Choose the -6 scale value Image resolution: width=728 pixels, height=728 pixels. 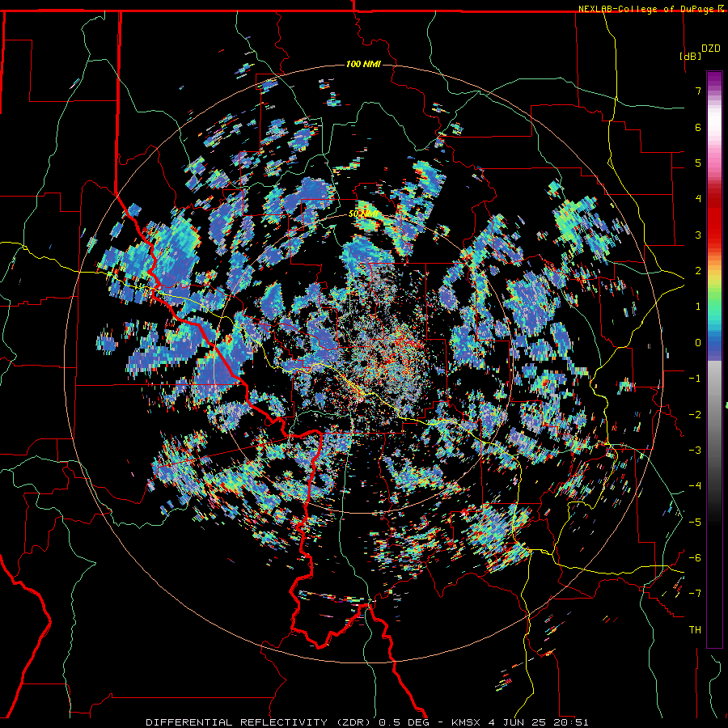695,558
